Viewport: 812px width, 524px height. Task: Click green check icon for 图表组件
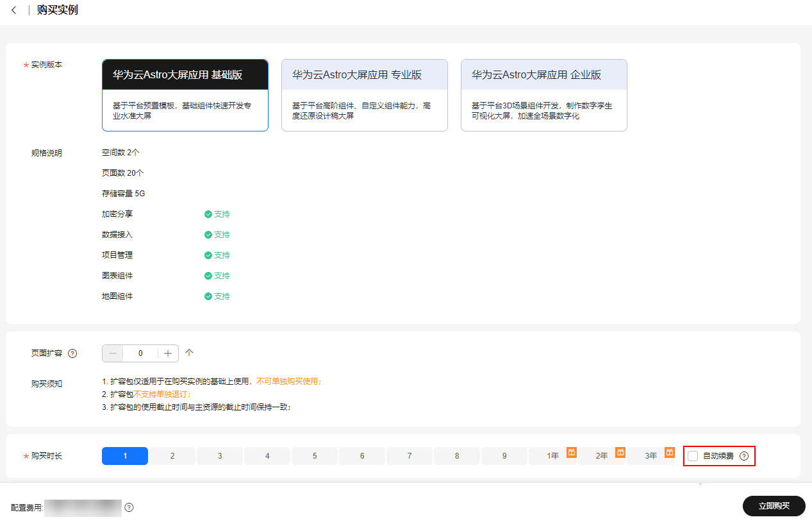point(208,276)
